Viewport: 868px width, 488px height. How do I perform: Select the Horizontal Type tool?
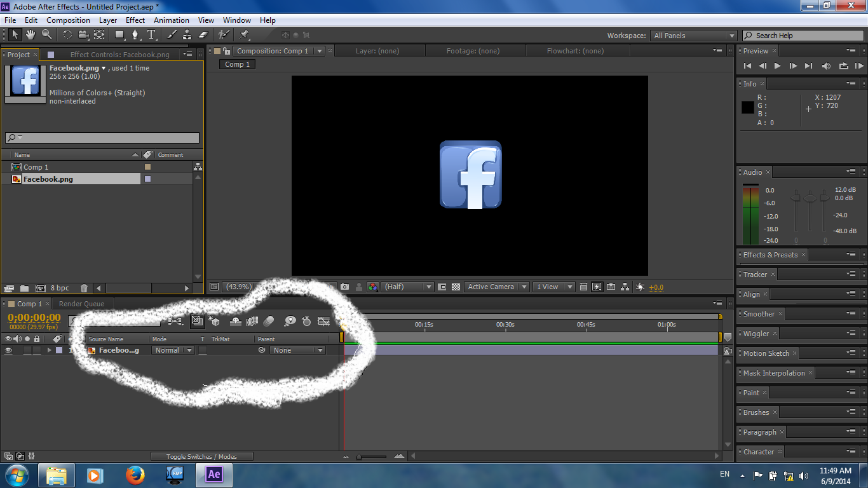(x=151, y=34)
